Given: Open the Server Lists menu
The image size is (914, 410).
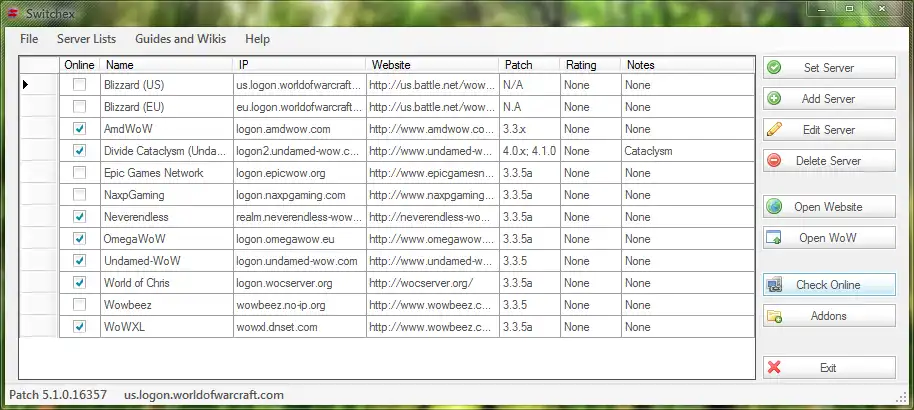Looking at the screenshot, I should click(x=86, y=39).
